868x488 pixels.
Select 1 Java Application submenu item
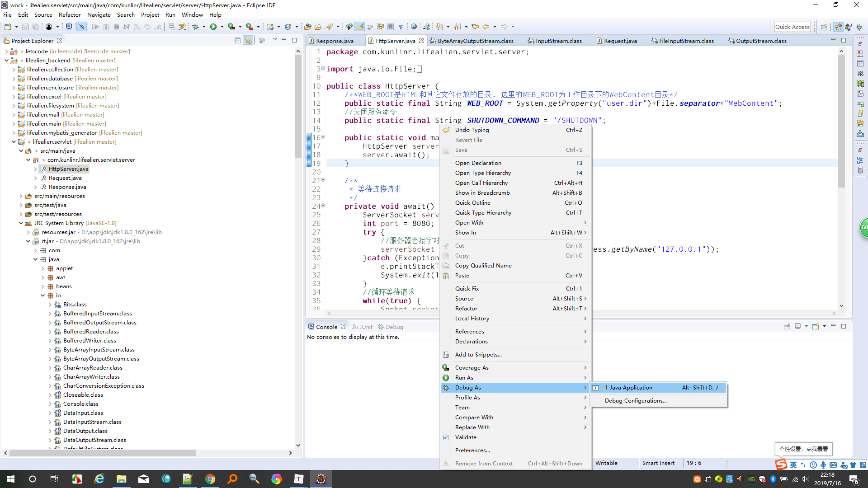pyautogui.click(x=658, y=388)
